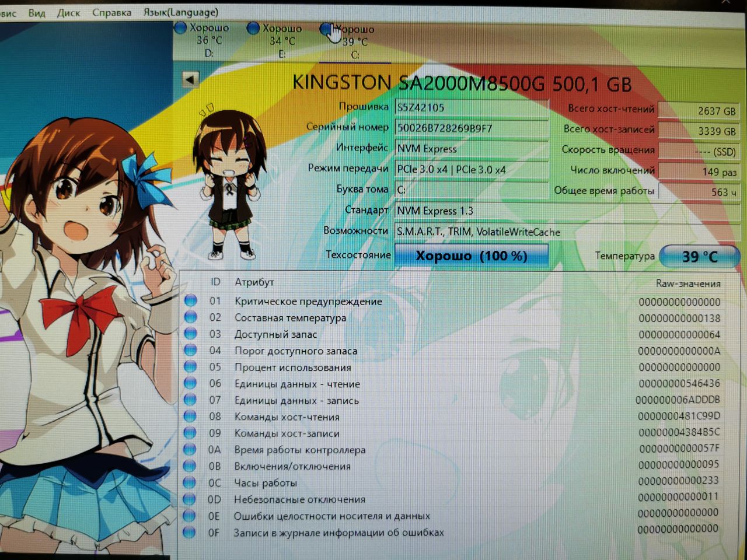Click the Буква тома field C:
The height and width of the screenshot is (560, 747).
pos(472,190)
